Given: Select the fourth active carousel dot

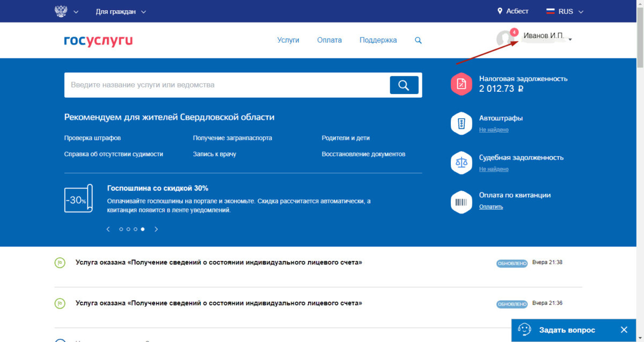Looking at the screenshot, I should click(x=143, y=229).
